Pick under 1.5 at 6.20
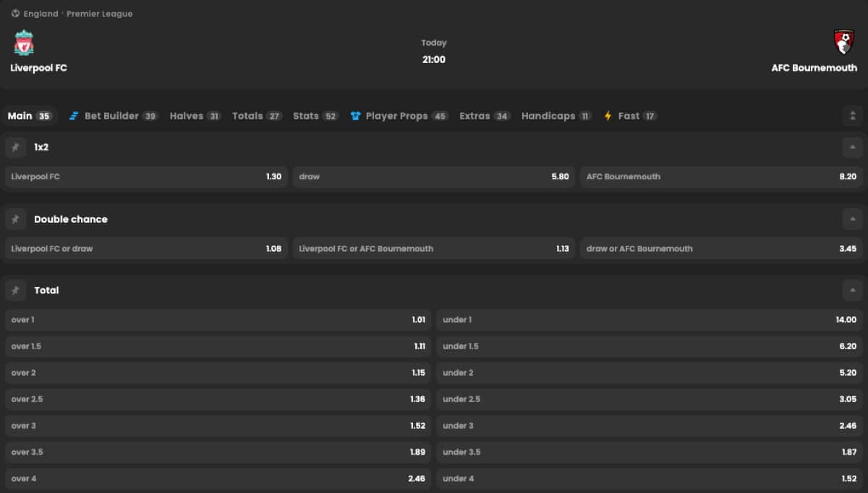Image resolution: width=868 pixels, height=493 pixels. click(x=650, y=346)
